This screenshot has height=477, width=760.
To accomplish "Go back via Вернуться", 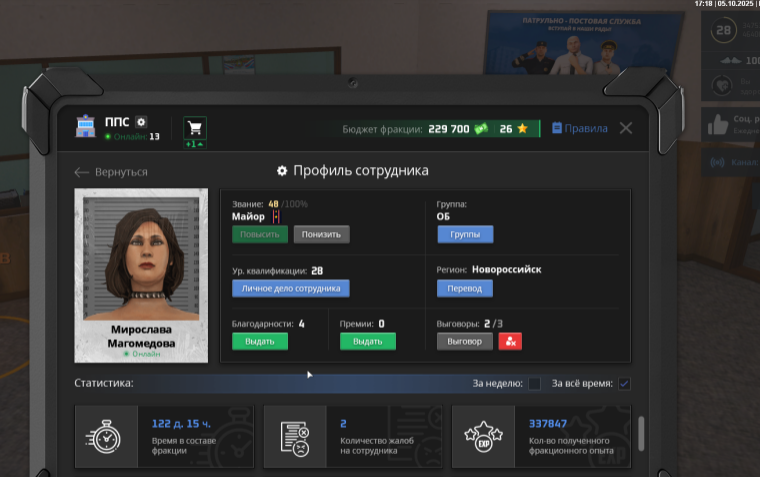I will tap(111, 172).
